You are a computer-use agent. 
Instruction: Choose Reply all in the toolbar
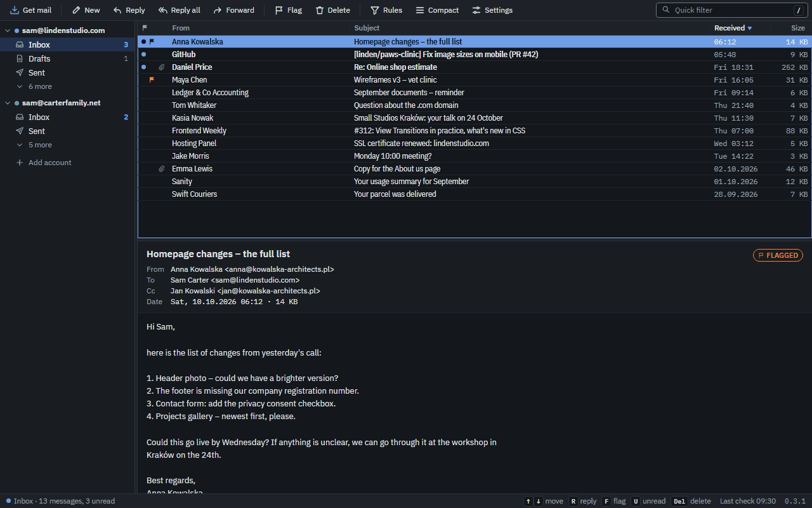[179, 10]
